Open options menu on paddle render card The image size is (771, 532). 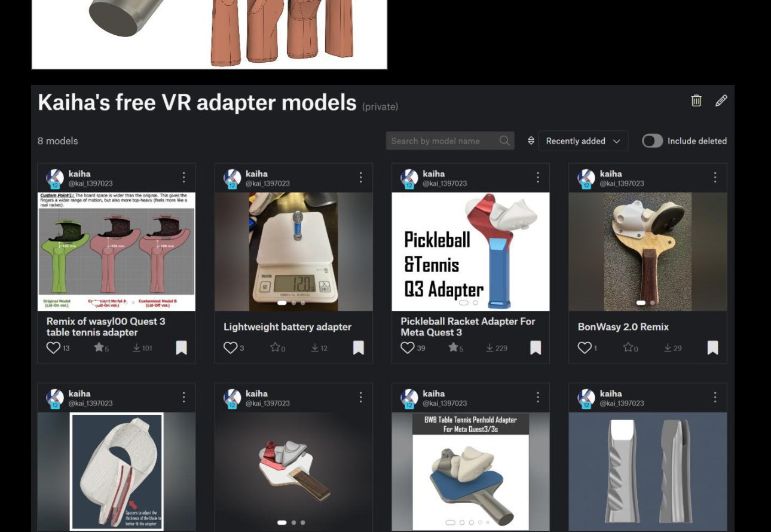[x=360, y=398]
